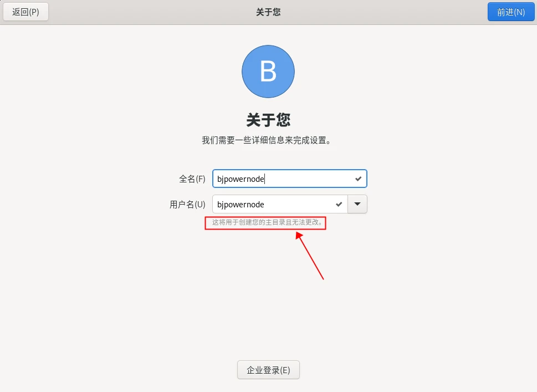Viewport: 537px width, 392px height.
Task: Click the checkmark in the full name field
Action: click(x=358, y=179)
